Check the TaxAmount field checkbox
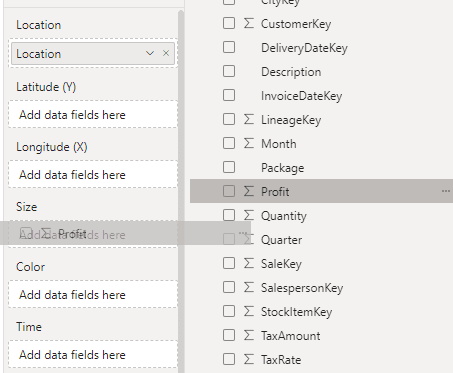This screenshot has height=373, width=453. tap(229, 335)
